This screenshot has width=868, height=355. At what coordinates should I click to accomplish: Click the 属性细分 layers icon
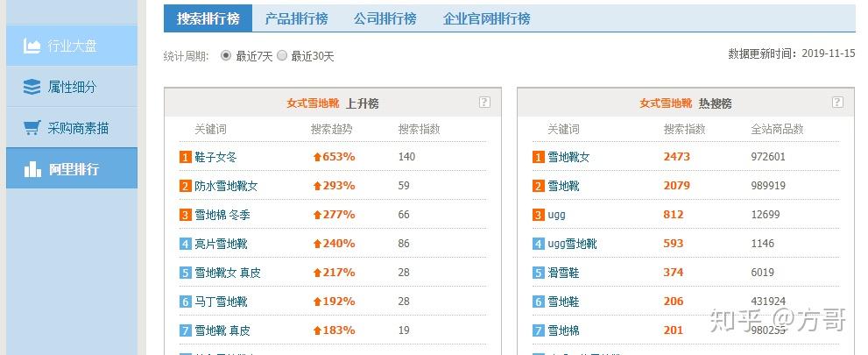[32, 87]
